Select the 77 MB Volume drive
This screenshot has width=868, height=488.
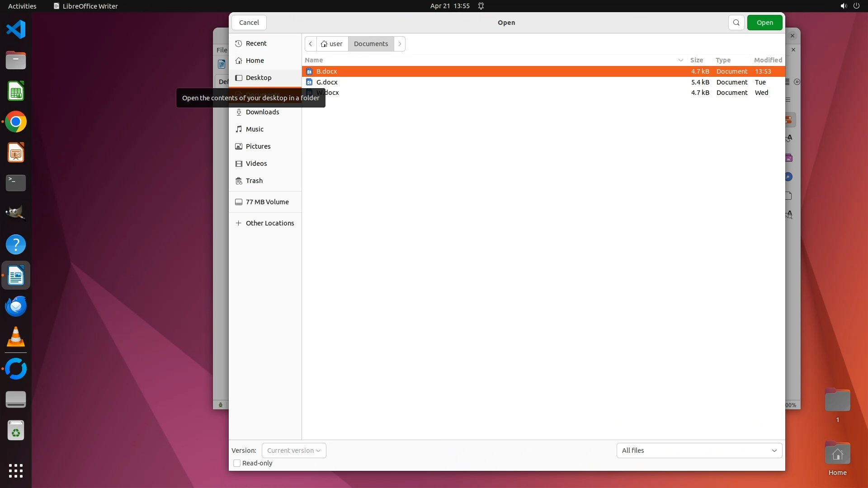click(267, 202)
